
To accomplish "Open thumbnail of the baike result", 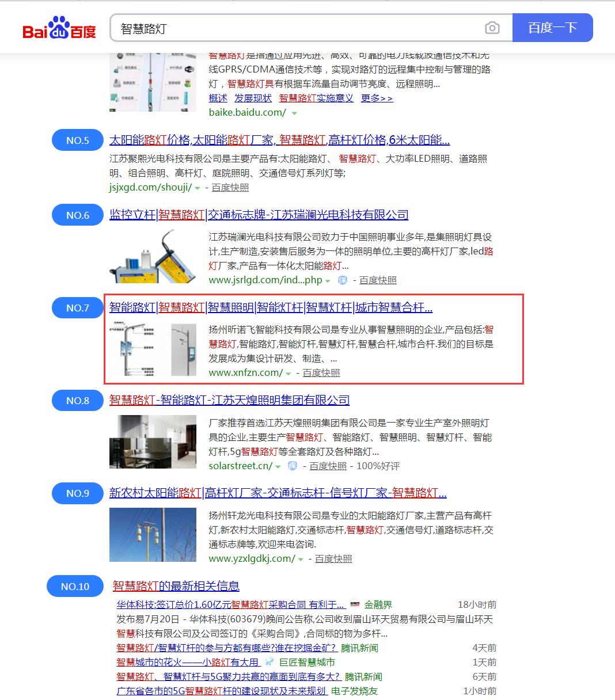I will pyautogui.click(x=153, y=82).
